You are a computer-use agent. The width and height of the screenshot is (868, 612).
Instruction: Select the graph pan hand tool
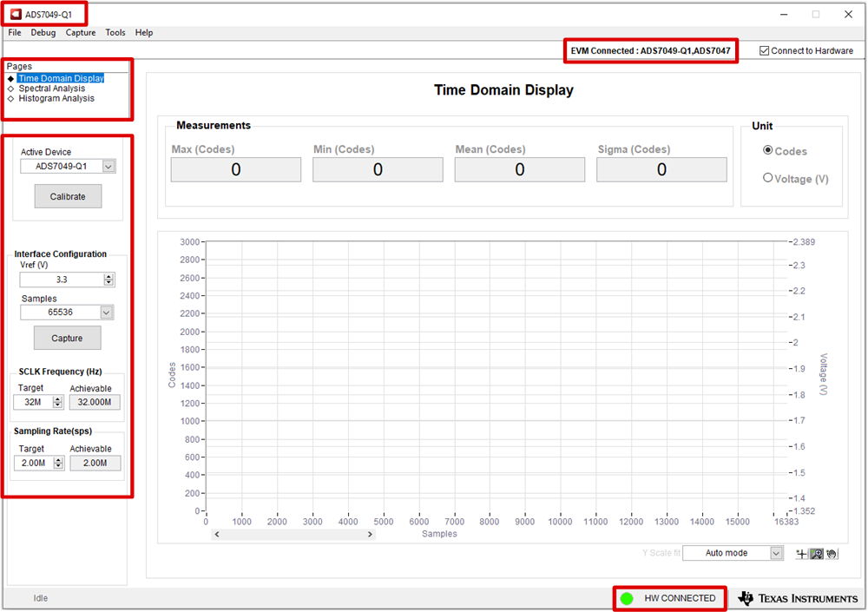tap(832, 554)
